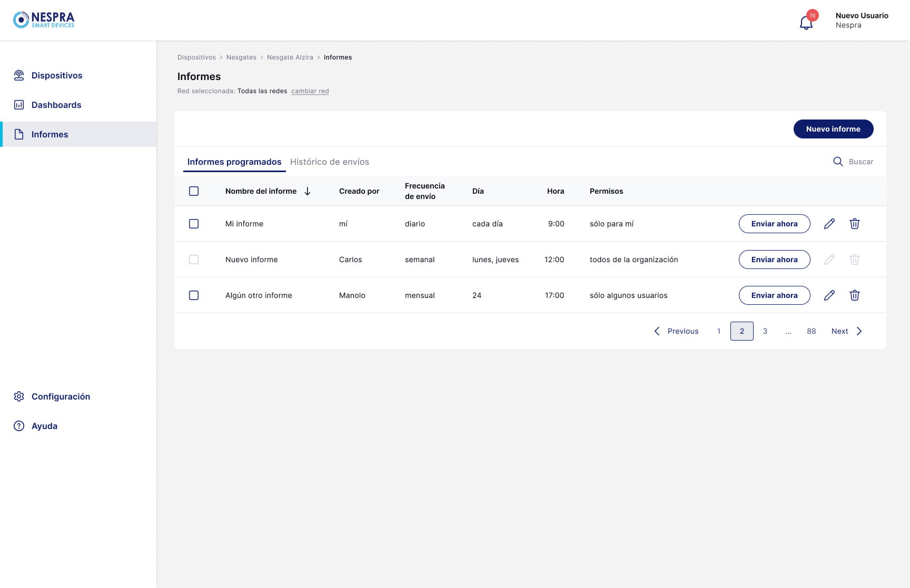Delete 'Algún otro informe' with trash icon
Image resolution: width=910 pixels, height=588 pixels.
(x=854, y=295)
